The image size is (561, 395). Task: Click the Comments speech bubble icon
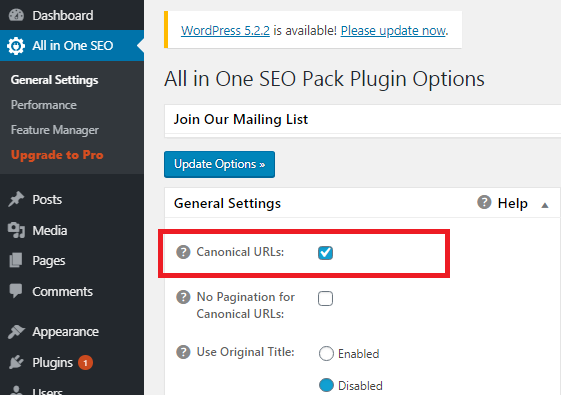click(16, 291)
